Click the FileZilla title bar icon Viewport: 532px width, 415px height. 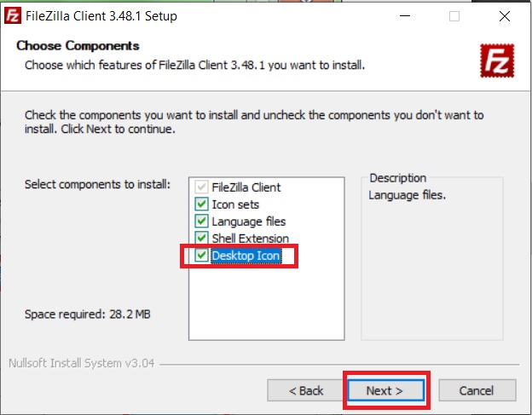[x=13, y=16]
